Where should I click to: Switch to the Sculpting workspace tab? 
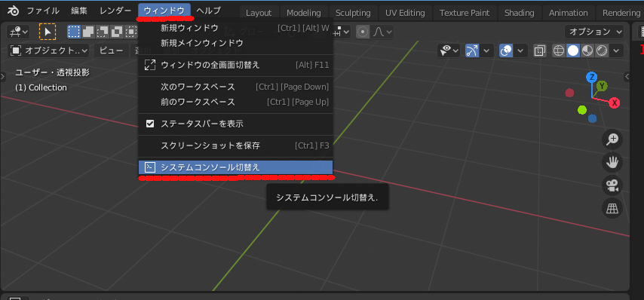[x=353, y=13]
